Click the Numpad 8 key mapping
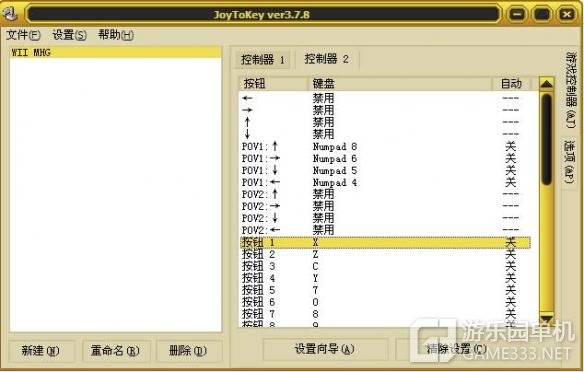 point(335,146)
